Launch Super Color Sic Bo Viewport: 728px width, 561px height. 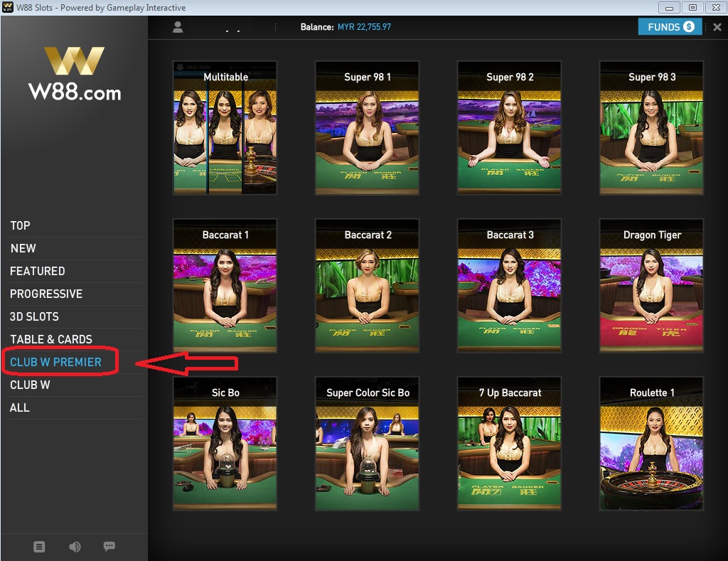[x=368, y=444]
